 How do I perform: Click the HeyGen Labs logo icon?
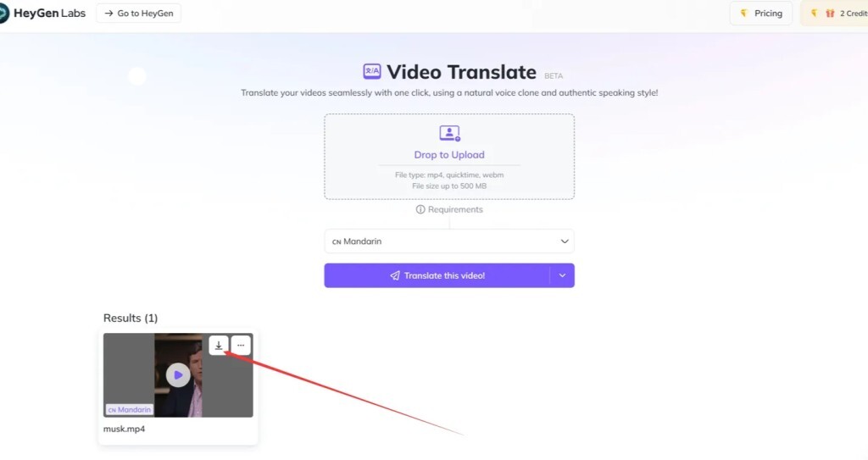3,14
